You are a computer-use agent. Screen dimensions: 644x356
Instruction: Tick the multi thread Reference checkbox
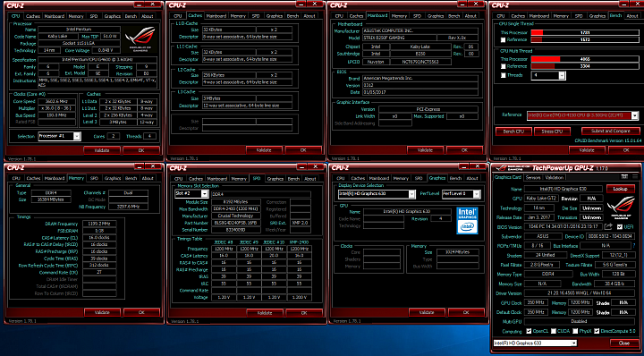point(503,66)
